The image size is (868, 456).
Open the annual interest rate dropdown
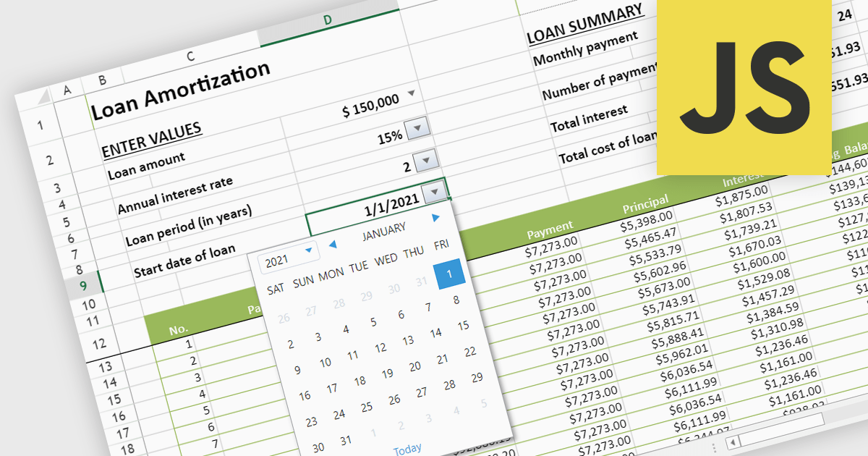[x=417, y=130]
